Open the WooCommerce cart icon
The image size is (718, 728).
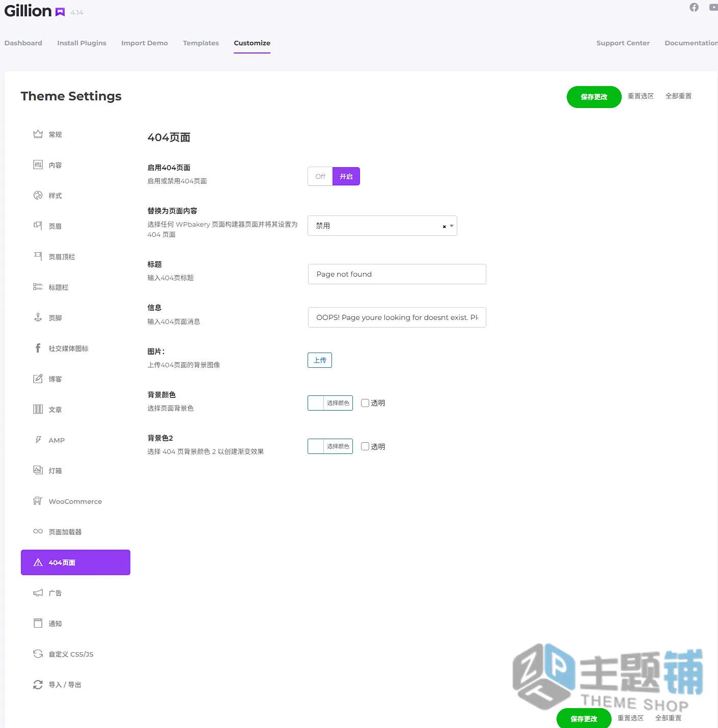pos(38,501)
